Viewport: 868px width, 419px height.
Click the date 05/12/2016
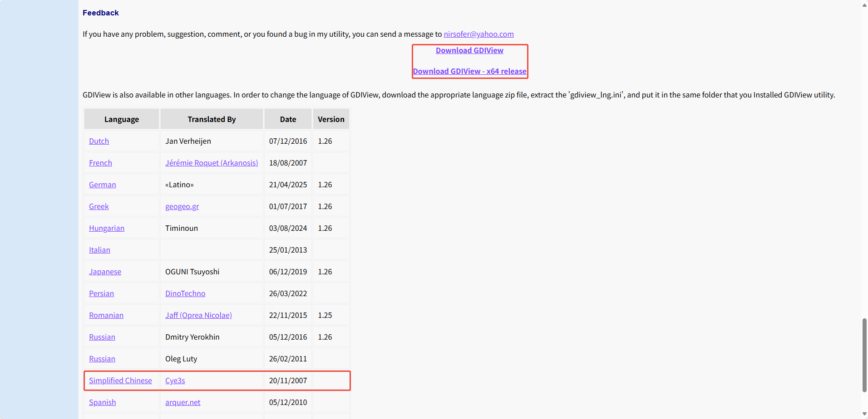288,337
